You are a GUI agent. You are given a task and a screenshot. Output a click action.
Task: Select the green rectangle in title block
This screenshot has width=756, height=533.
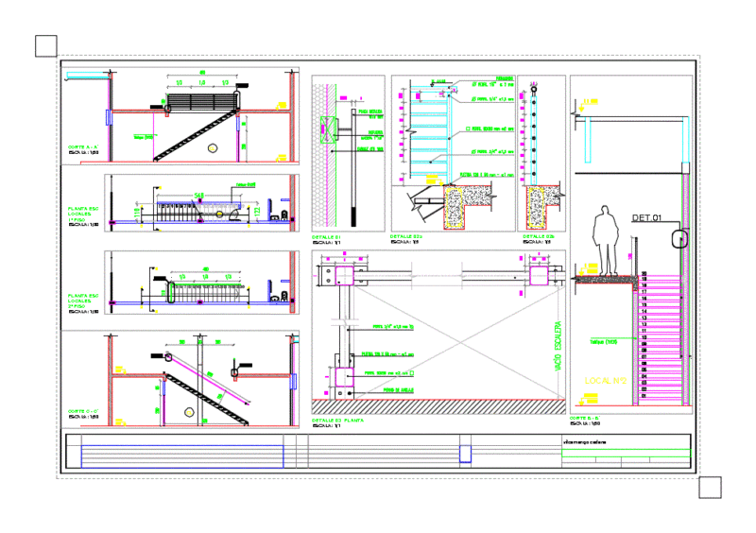[627, 453]
